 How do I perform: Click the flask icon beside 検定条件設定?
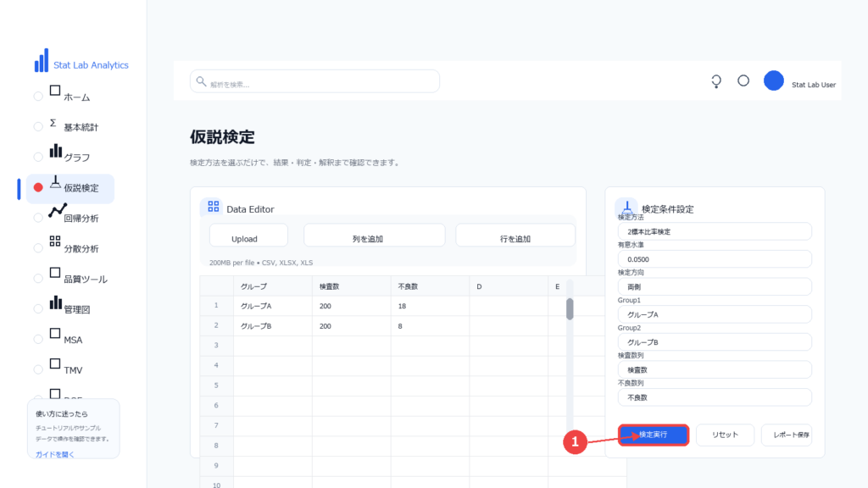pos(626,208)
